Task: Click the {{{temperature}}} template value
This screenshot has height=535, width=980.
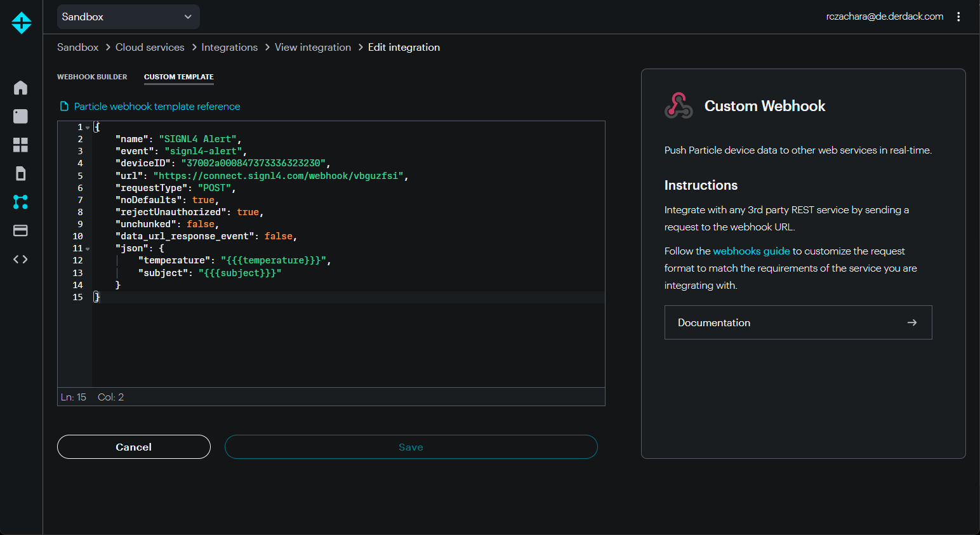Action: [x=274, y=260]
